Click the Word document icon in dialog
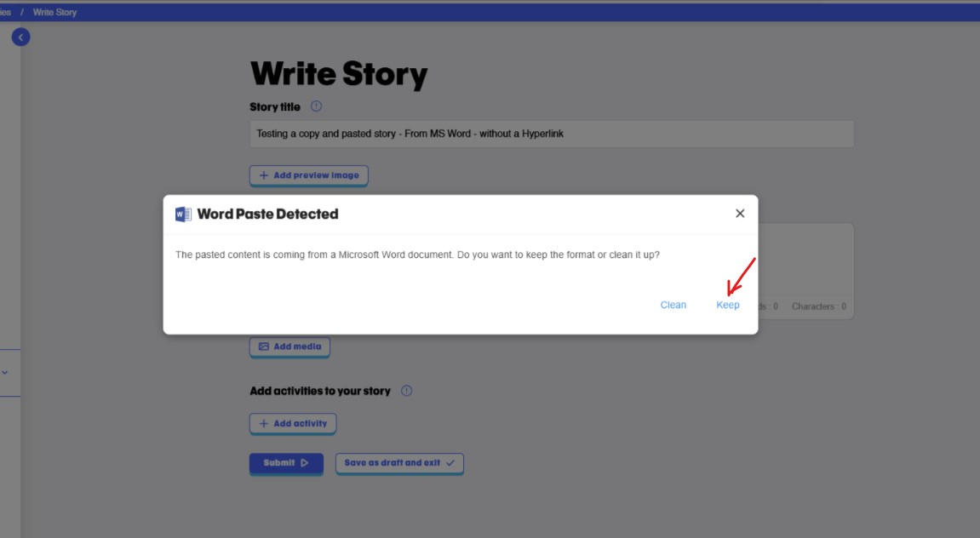This screenshot has height=538, width=980. [x=183, y=215]
